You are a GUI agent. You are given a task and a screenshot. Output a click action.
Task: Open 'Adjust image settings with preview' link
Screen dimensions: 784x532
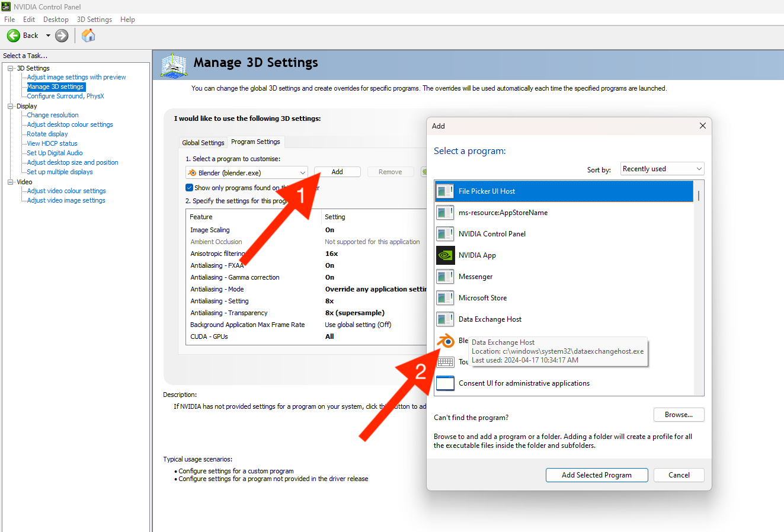pos(76,77)
